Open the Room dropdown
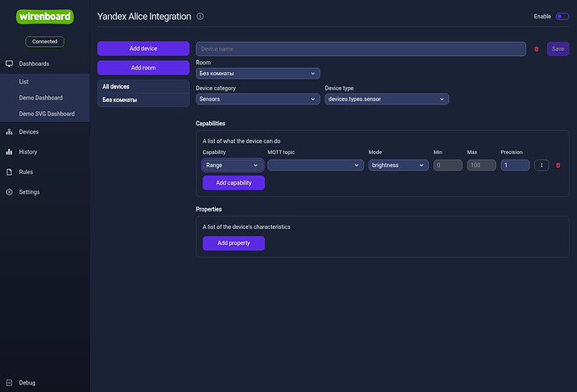 point(258,74)
